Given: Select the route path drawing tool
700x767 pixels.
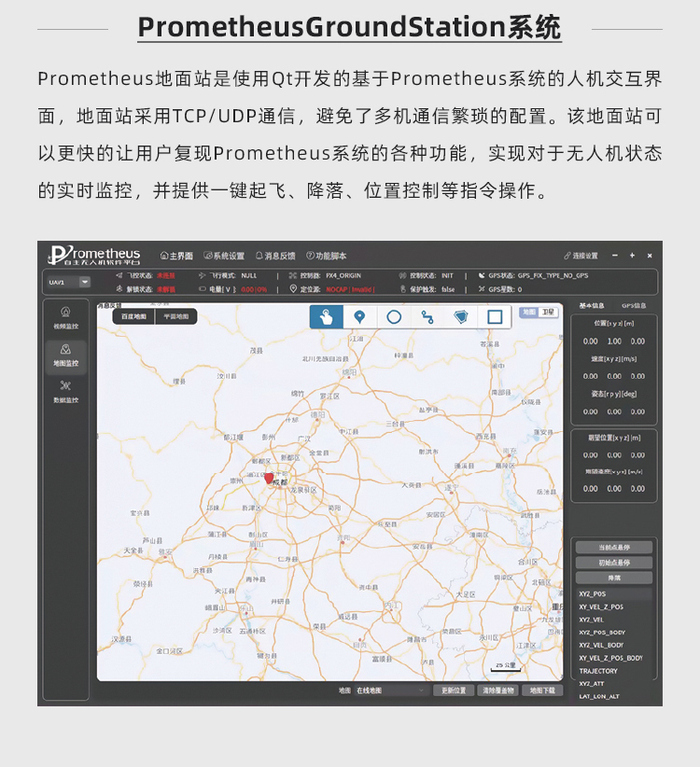Looking at the screenshot, I should (x=427, y=317).
